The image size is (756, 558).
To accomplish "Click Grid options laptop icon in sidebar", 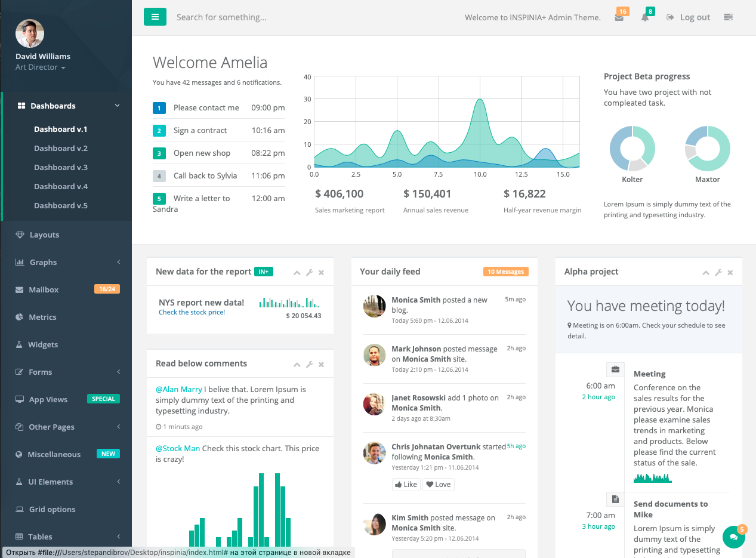I will pyautogui.click(x=20, y=509).
